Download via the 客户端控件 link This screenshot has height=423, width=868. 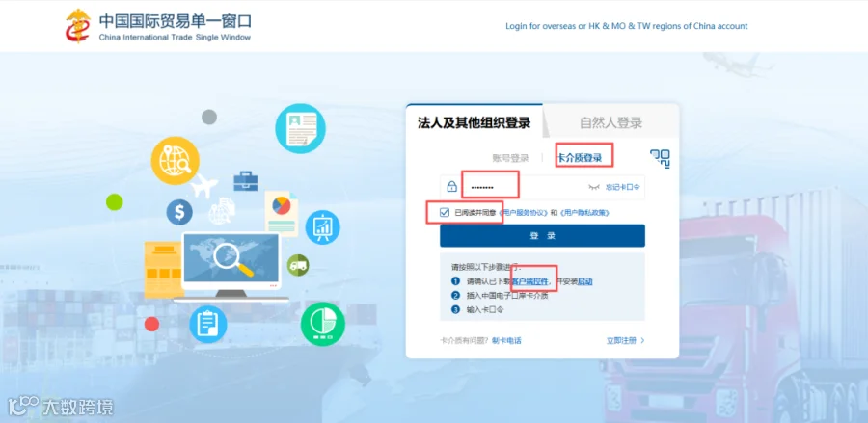pos(529,281)
